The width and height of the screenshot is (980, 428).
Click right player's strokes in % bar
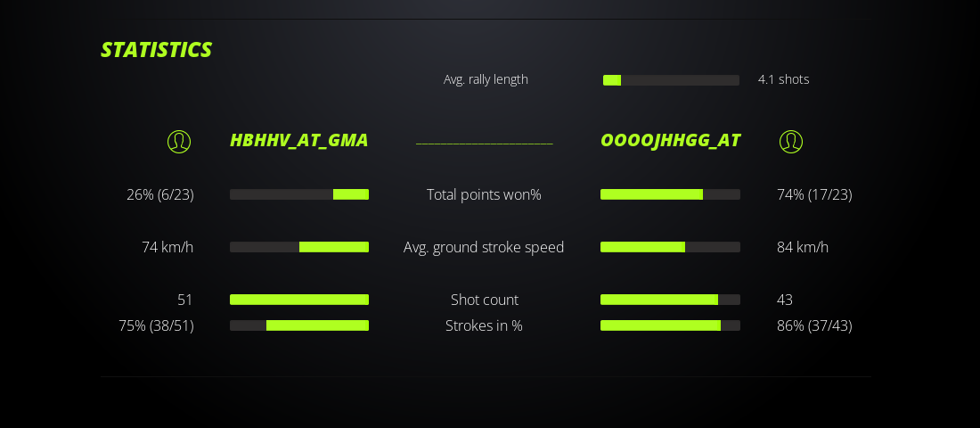pyautogui.click(x=670, y=325)
